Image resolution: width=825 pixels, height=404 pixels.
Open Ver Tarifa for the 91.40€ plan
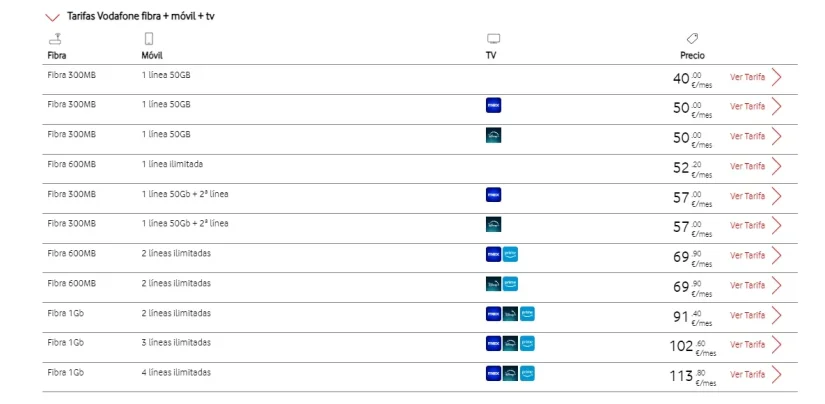pyautogui.click(x=747, y=315)
